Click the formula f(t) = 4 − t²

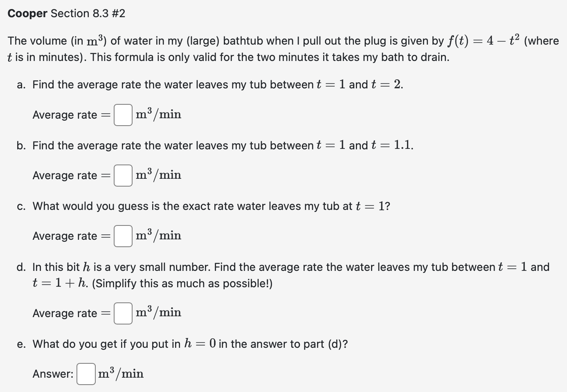[x=482, y=40]
